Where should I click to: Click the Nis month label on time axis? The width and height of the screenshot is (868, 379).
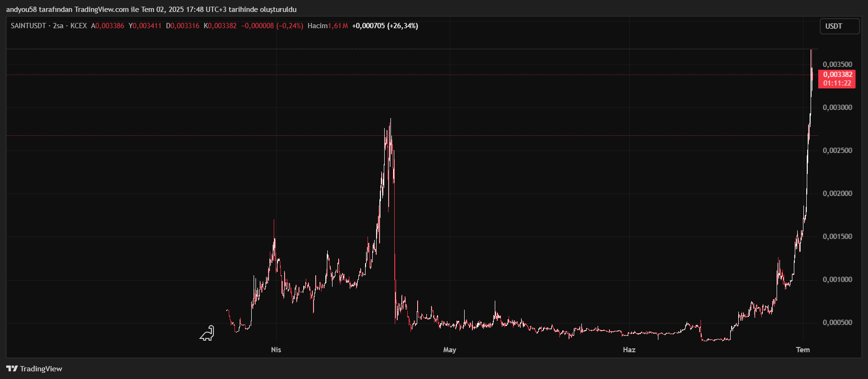[x=276, y=350]
